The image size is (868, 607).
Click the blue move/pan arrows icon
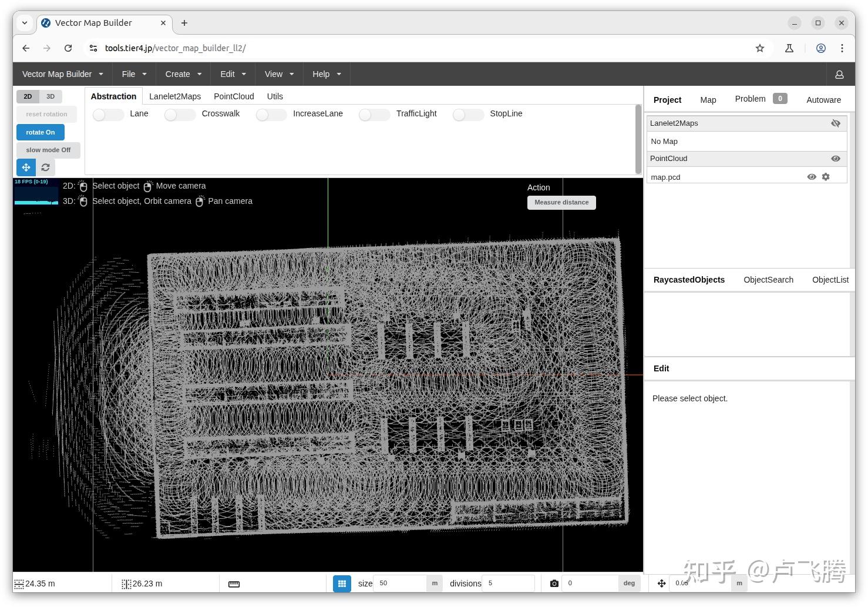26,167
